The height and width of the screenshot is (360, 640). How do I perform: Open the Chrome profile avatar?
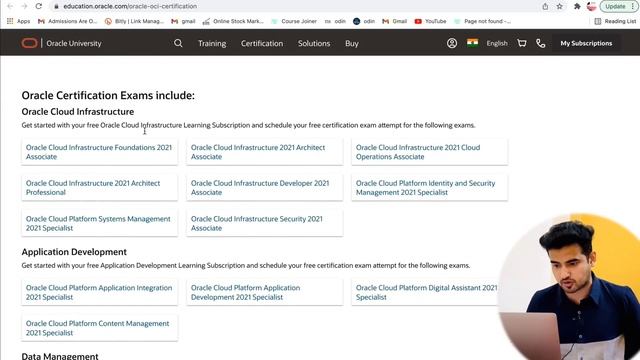591,6
